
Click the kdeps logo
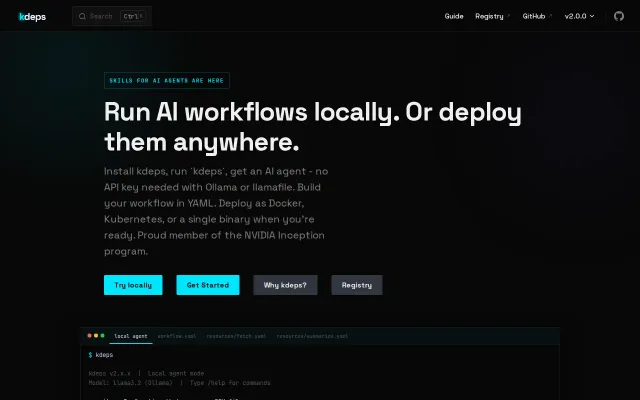point(32,17)
